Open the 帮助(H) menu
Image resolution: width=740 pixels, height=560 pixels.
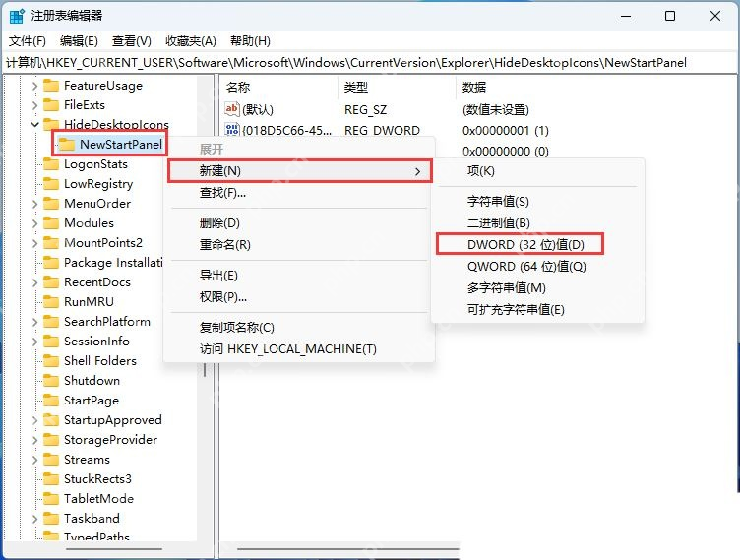(250, 41)
